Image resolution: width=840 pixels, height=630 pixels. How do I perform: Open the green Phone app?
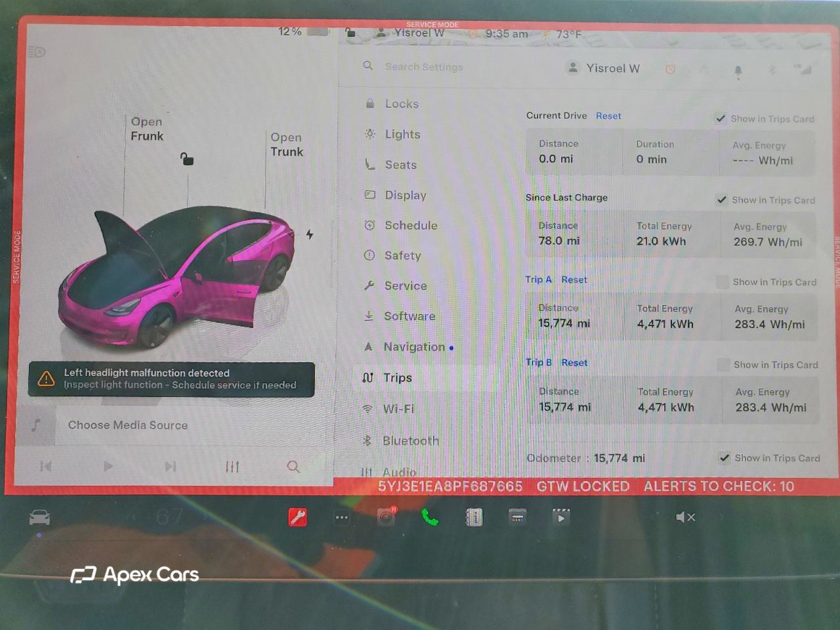(x=430, y=517)
